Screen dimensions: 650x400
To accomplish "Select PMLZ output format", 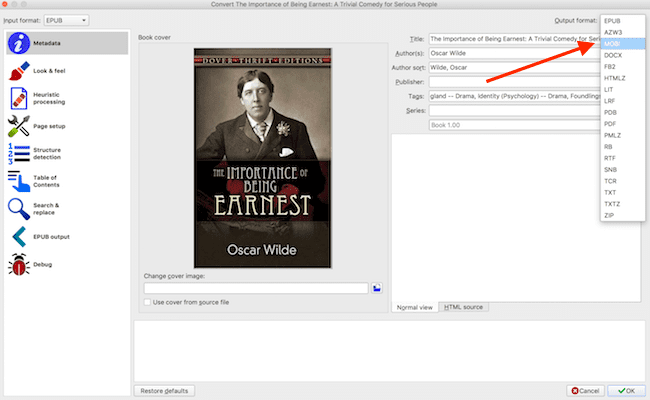I will (622, 135).
